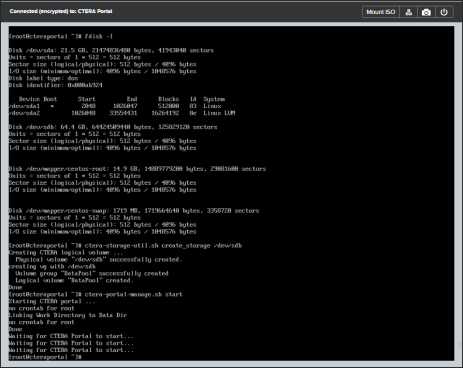
Task: Click the power icon in toolbar
Action: pos(444,12)
